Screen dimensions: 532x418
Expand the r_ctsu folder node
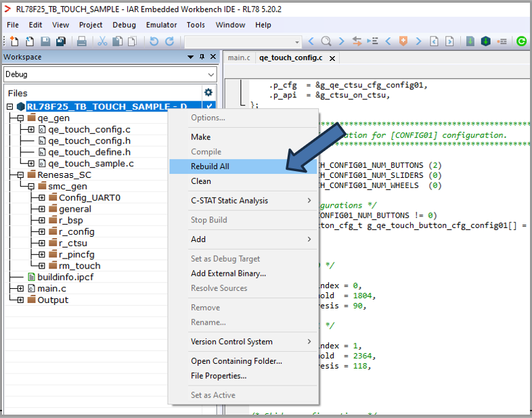coord(42,243)
